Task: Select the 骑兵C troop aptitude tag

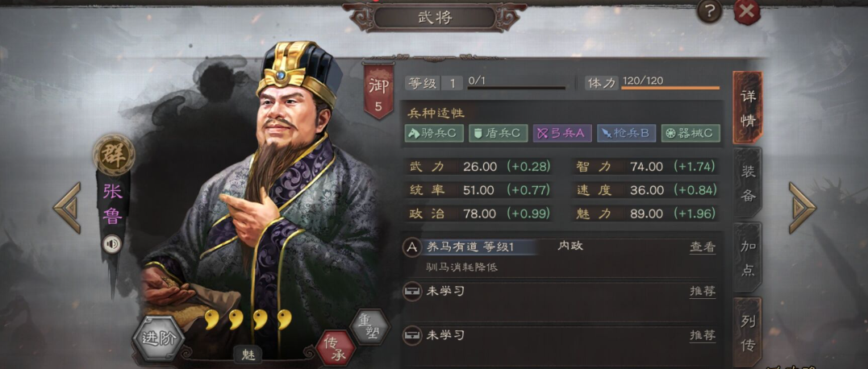Action: 434,133
